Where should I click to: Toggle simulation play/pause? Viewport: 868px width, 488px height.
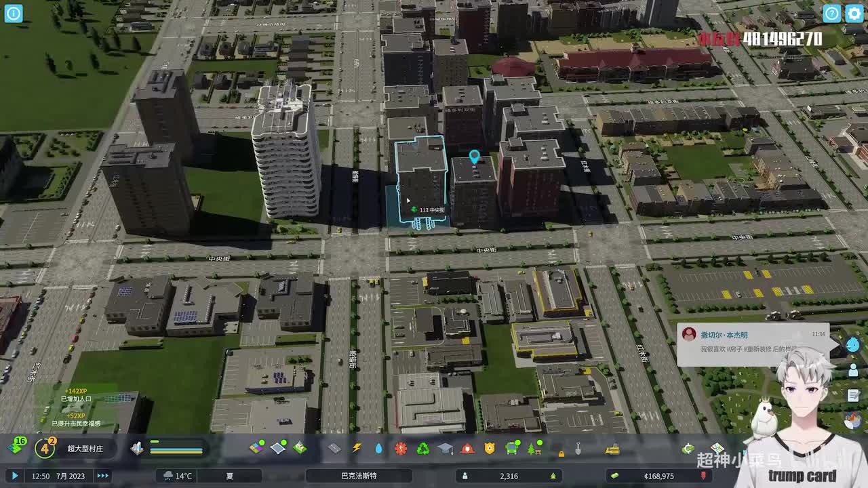(x=14, y=476)
